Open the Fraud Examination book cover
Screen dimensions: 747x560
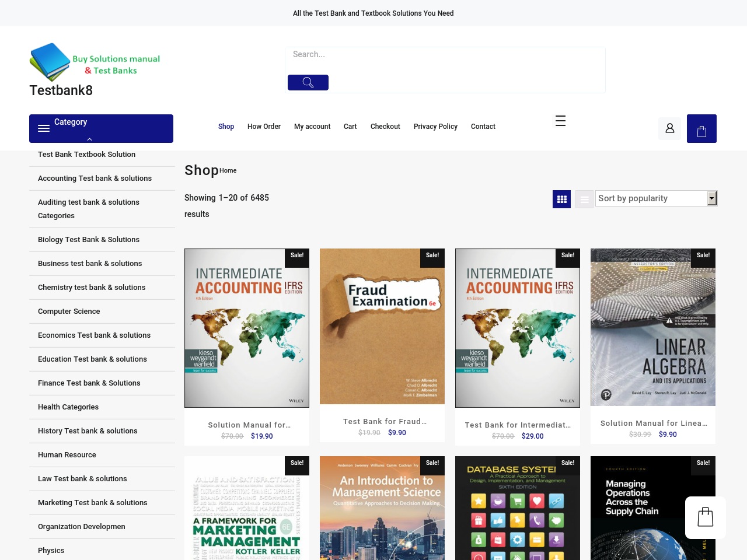[x=382, y=327]
